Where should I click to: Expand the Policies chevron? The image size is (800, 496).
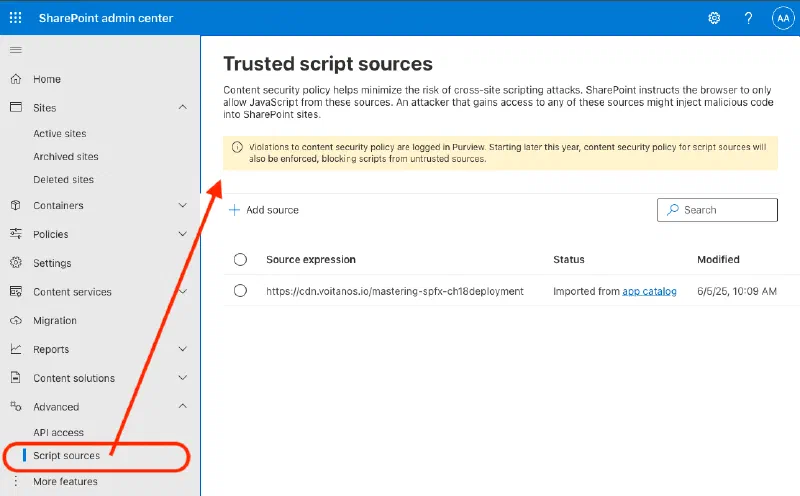tap(183, 234)
